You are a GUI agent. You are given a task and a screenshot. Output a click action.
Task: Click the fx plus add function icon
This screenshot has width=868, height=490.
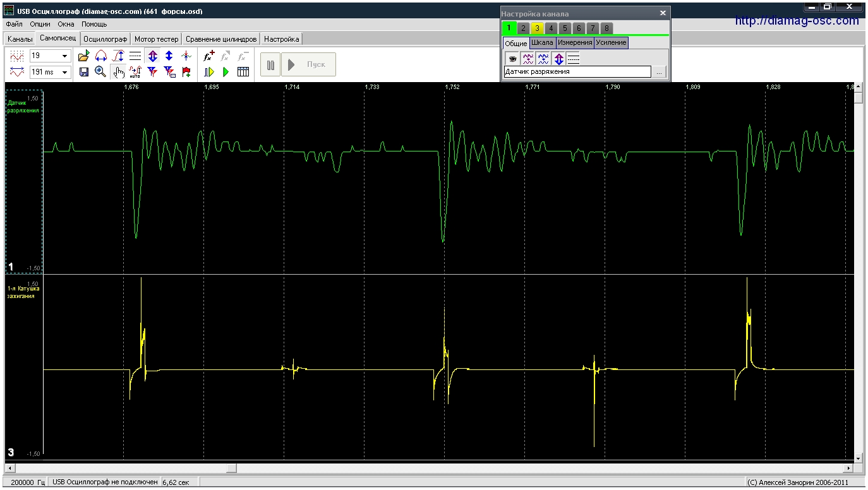click(209, 56)
